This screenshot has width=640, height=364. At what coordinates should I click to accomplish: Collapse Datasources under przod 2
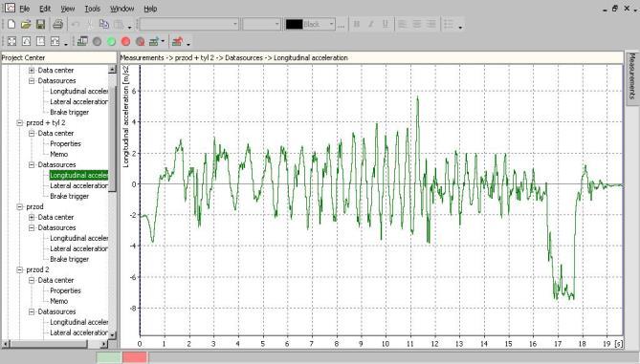[32, 311]
